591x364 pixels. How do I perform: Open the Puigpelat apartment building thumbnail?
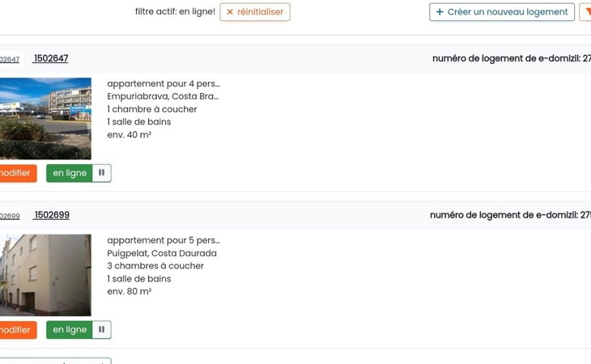point(45,275)
